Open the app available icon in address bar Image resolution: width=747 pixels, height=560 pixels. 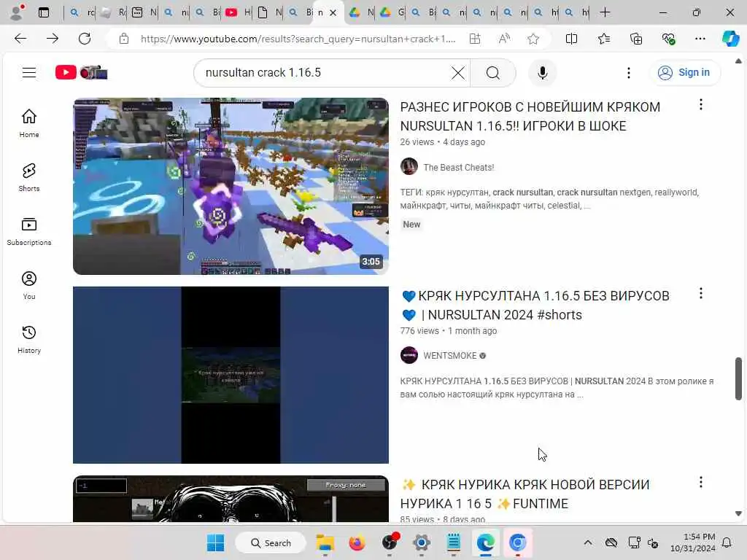pos(475,39)
